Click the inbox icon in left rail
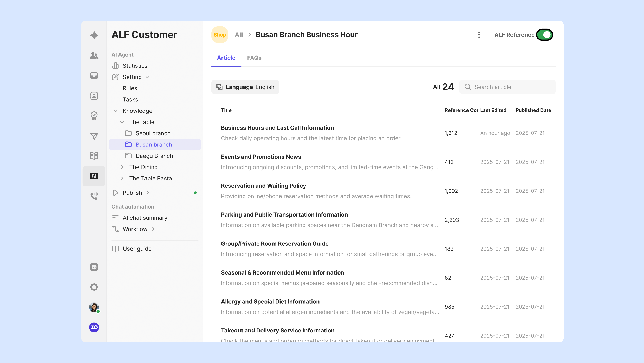 click(x=94, y=75)
